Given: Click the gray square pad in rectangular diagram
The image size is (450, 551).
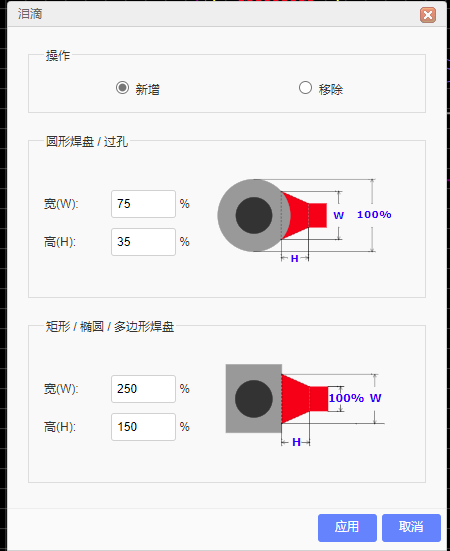Looking at the screenshot, I should [x=254, y=398].
